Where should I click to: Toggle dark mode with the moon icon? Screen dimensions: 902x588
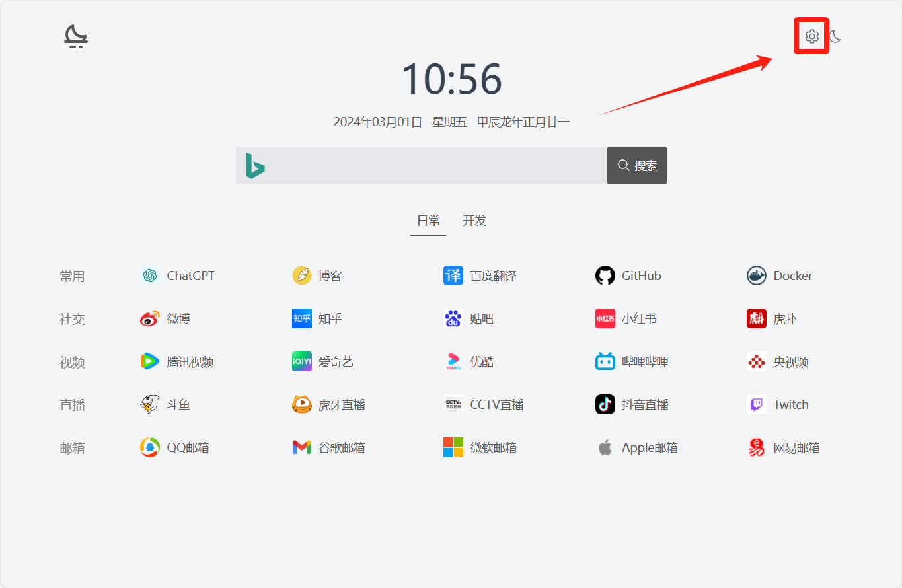click(835, 36)
